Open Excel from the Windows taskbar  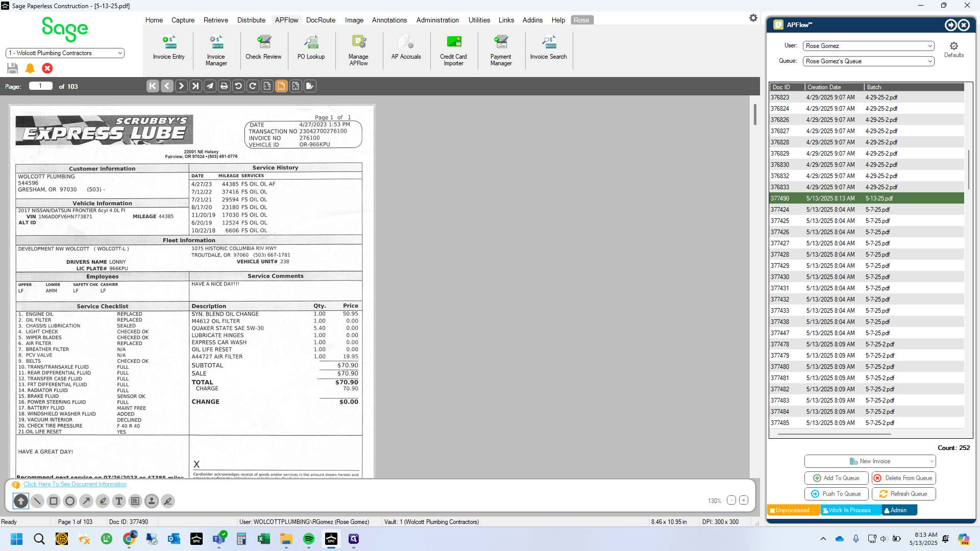[264, 539]
